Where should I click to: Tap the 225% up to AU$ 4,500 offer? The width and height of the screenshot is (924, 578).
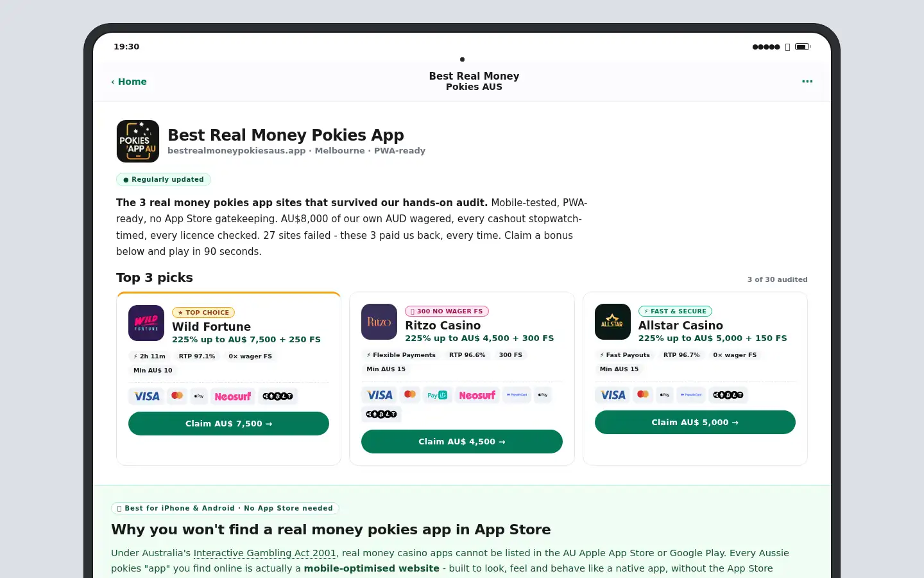tap(479, 338)
